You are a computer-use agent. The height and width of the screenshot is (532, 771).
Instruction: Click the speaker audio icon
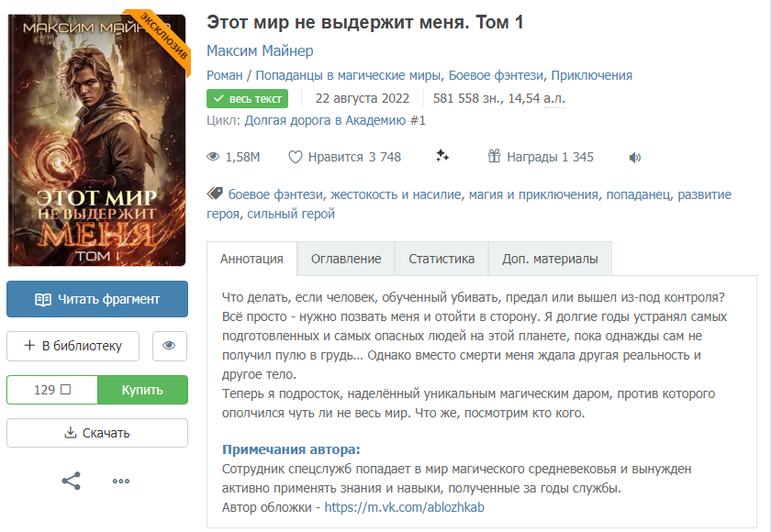coord(635,157)
